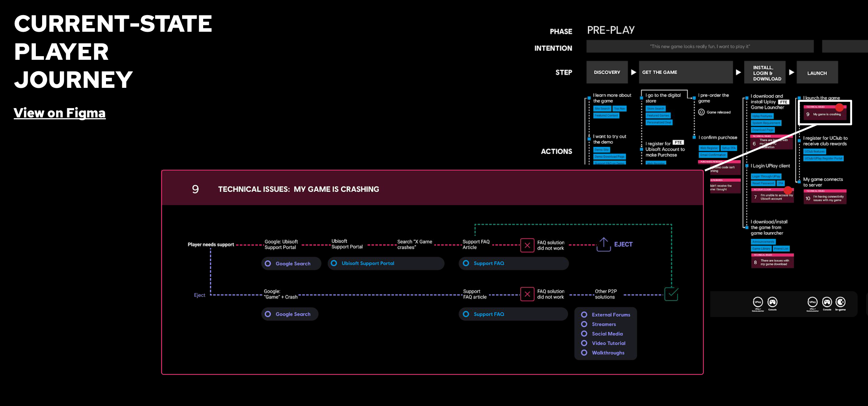Click the Other P2P solutions node
The image size is (868, 406).
(x=605, y=294)
